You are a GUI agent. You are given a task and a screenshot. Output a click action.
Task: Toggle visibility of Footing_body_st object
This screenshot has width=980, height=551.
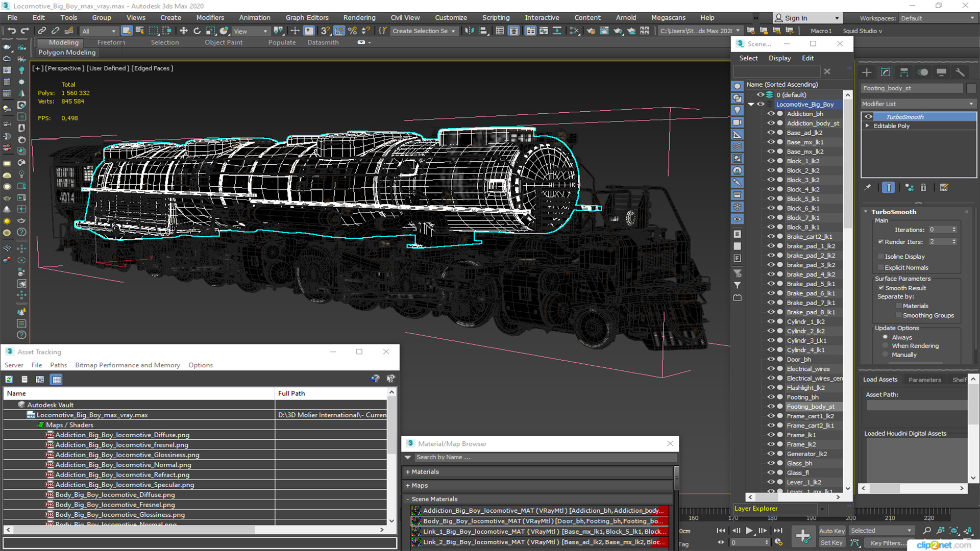(771, 407)
